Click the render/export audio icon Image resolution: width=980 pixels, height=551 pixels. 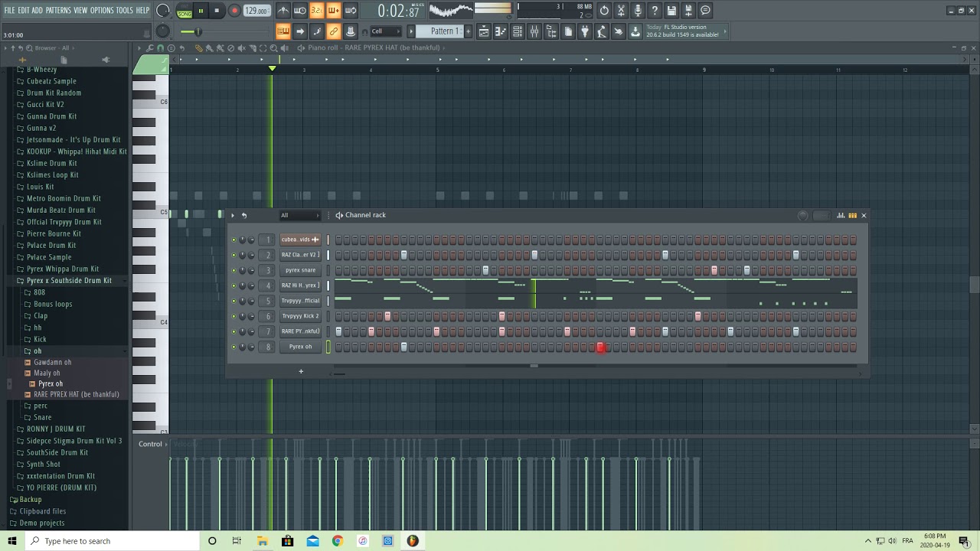688,11
